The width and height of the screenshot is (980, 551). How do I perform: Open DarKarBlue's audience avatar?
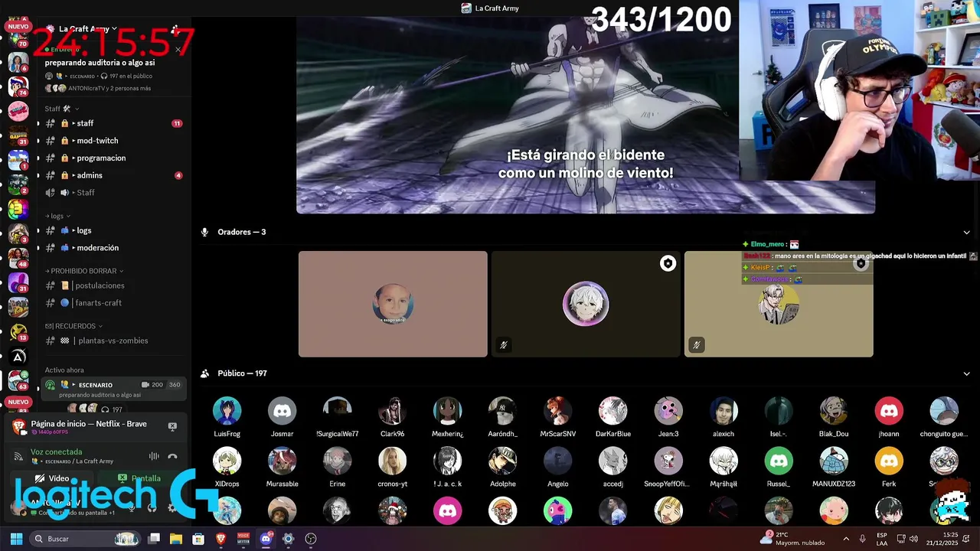click(x=612, y=411)
